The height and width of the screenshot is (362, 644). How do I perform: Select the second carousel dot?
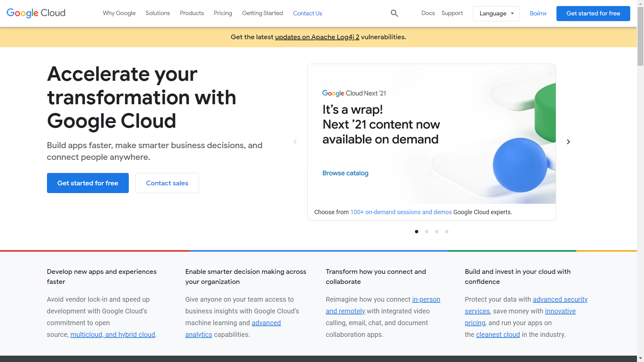(x=426, y=231)
